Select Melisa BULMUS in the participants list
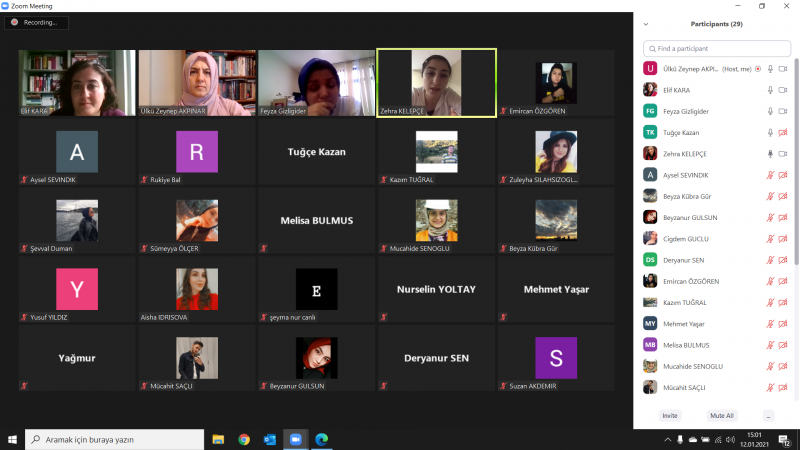Viewport: 800px width, 450px height. point(690,344)
